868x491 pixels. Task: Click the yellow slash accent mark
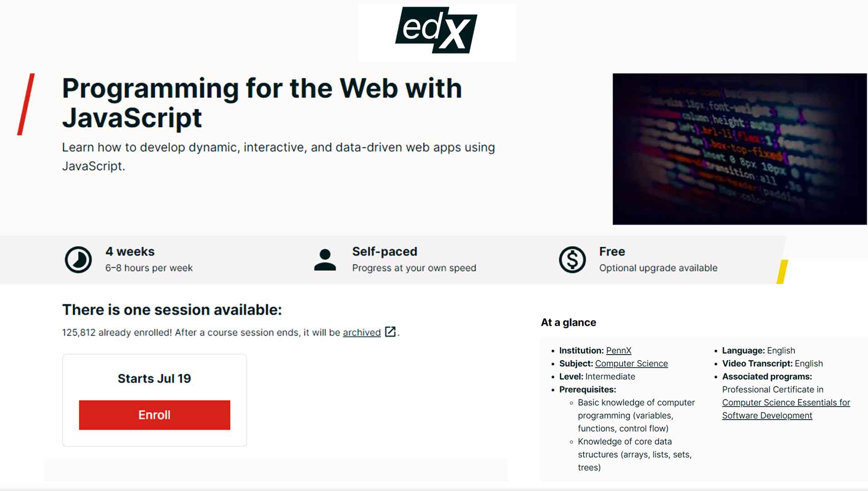point(782,271)
